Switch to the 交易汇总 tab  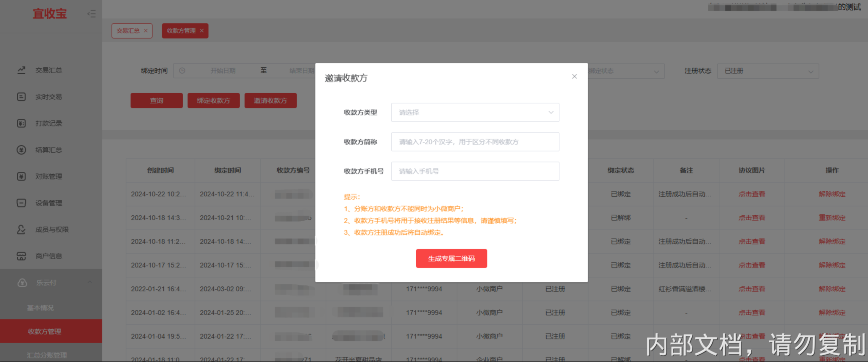click(128, 31)
